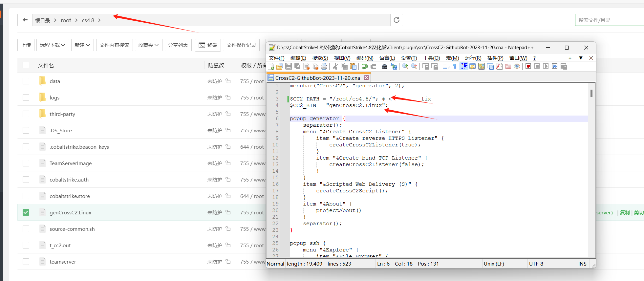The height and width of the screenshot is (281, 644).
Task: Refresh the file manager directory listing
Action: [x=397, y=20]
